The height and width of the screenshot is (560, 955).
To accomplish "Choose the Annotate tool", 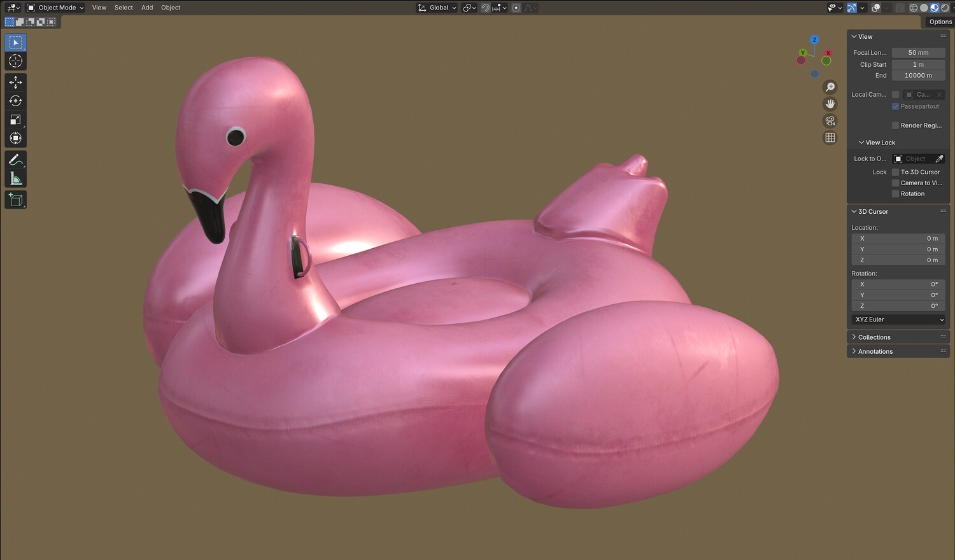I will (16, 160).
